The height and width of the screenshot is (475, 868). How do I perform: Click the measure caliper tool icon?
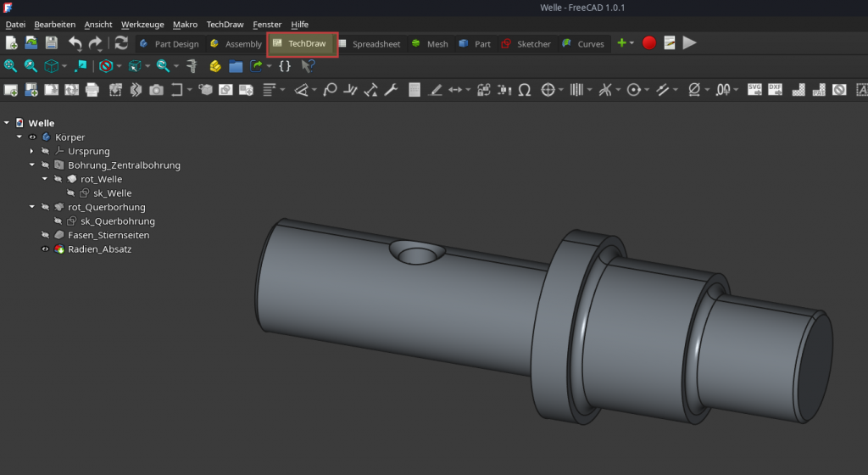pos(192,66)
